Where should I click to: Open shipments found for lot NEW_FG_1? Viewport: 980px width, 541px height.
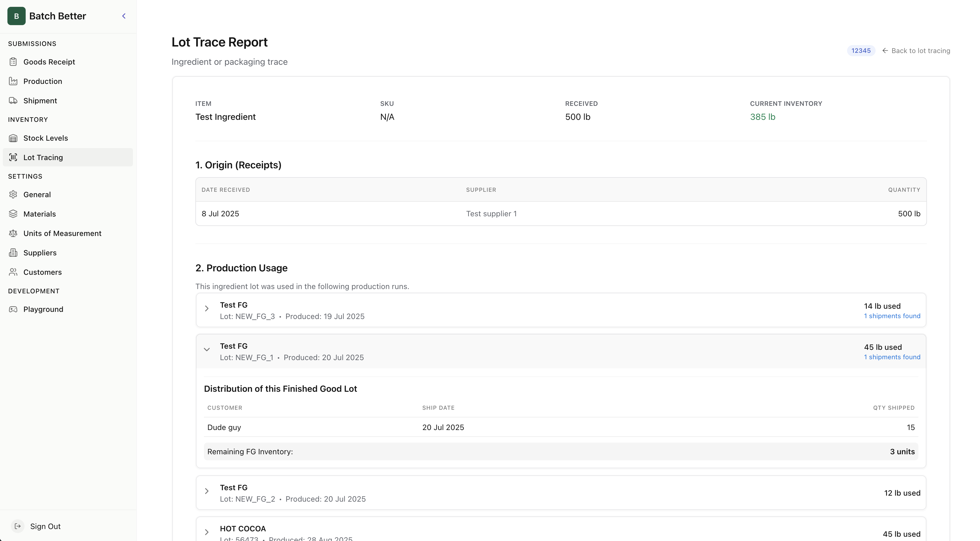(x=892, y=357)
